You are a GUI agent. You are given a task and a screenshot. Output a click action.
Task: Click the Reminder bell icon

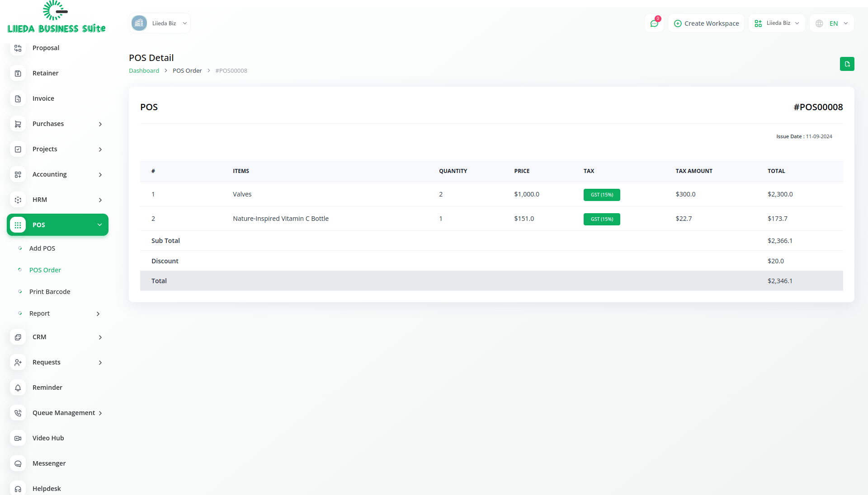18,388
